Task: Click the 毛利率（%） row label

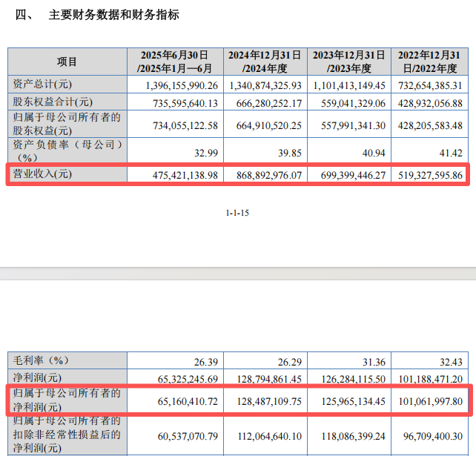Action: click(41, 360)
